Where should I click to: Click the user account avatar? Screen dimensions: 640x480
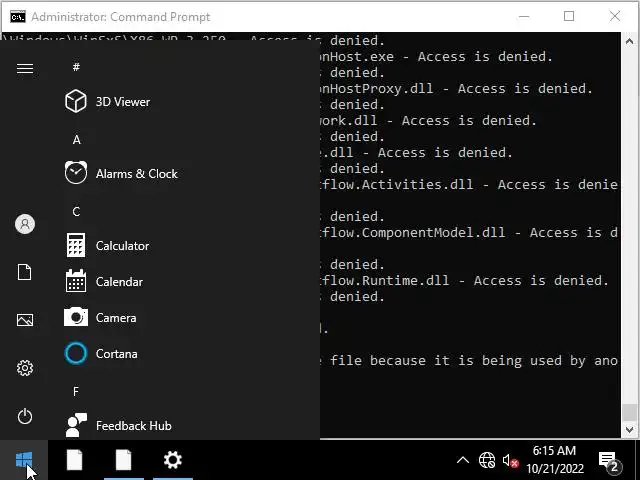pyautogui.click(x=25, y=224)
